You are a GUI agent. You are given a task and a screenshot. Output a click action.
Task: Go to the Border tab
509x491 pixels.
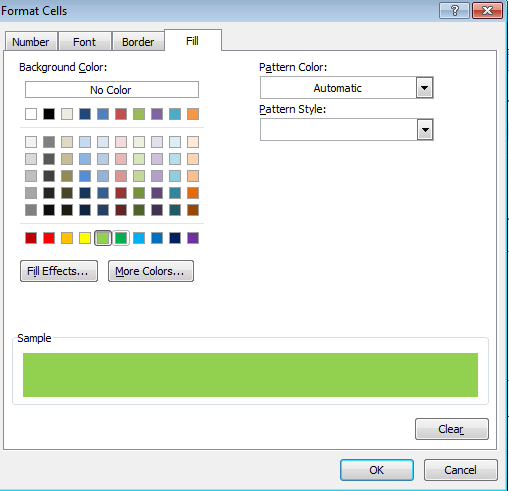point(138,42)
